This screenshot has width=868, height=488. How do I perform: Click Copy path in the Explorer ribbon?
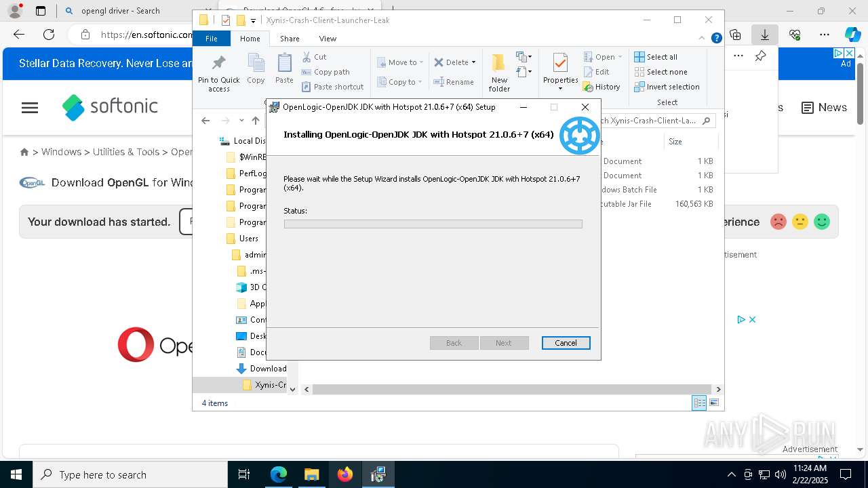point(325,72)
